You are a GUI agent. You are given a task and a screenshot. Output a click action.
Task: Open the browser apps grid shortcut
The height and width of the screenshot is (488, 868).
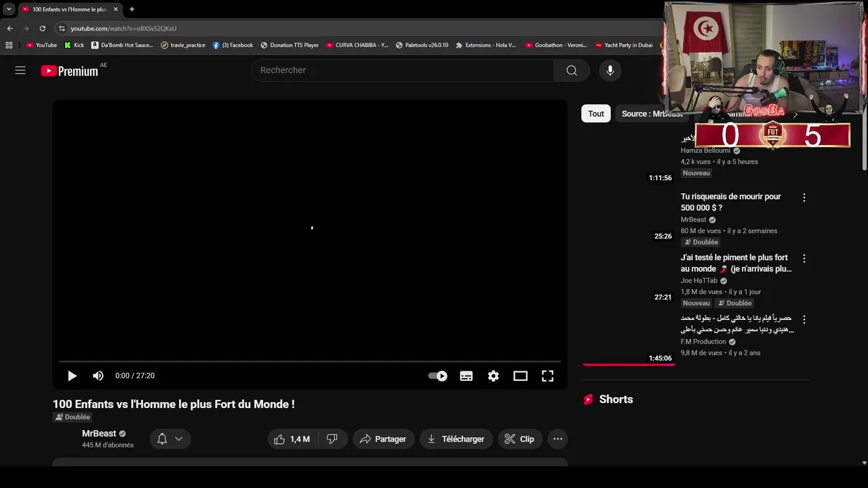point(9,45)
